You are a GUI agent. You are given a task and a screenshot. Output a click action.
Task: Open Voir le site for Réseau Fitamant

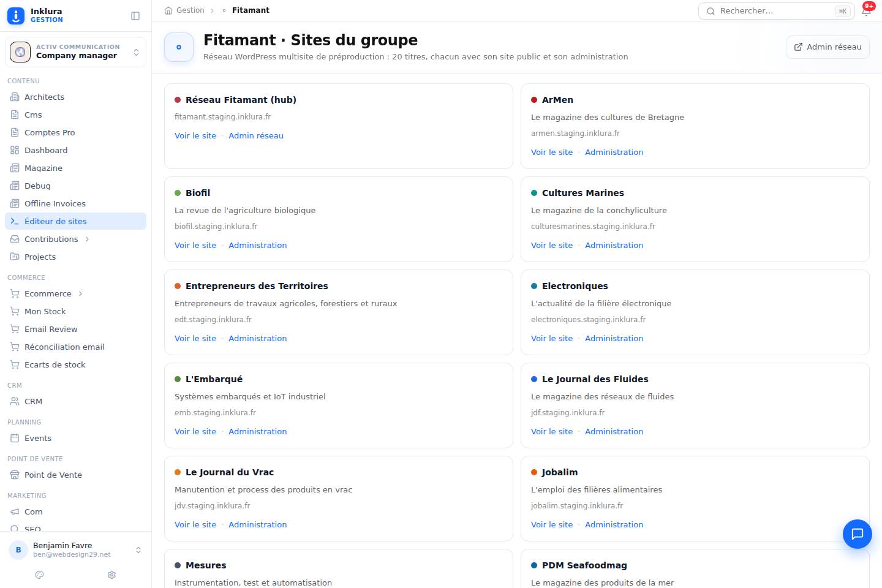click(195, 136)
